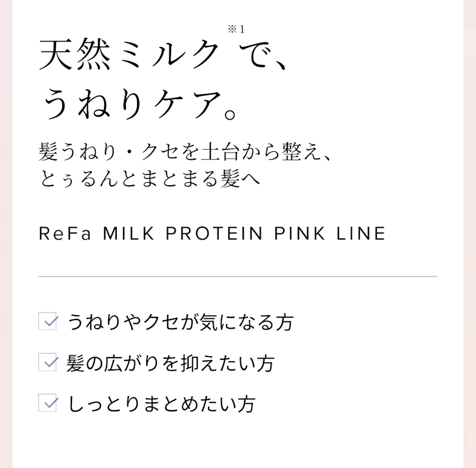Toggle the 髪の広がりを抑えたい方 checkbox
Viewport: 476px width, 468px height.
click(x=48, y=362)
